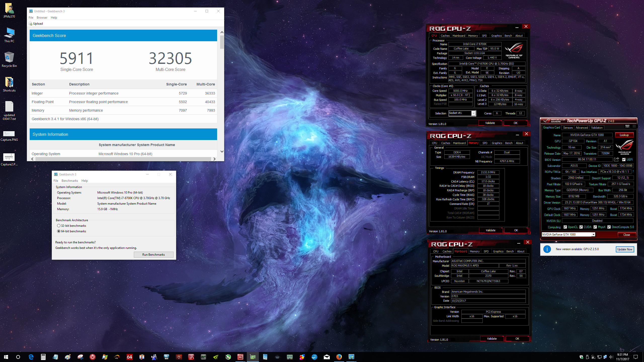
Task: Click the Lookup button in GPU-Z
Action: pyautogui.click(x=624, y=135)
